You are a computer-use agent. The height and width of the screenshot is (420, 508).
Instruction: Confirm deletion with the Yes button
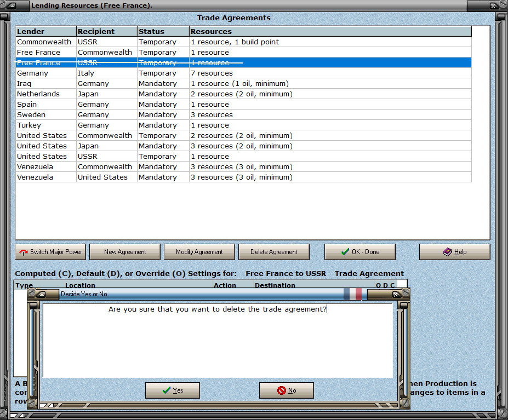tap(173, 390)
